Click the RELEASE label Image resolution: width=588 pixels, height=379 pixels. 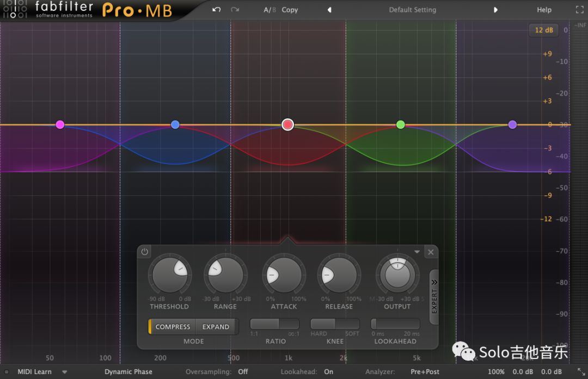click(339, 307)
